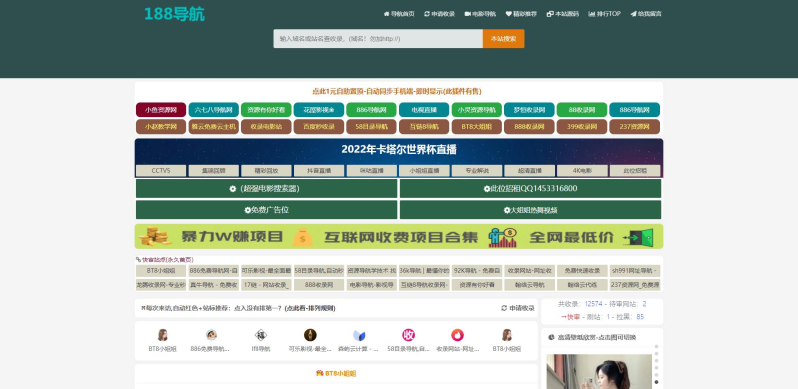The image size is (798, 389).
Task: Click 申请收录 refresh link beside ranking notice
Action: click(518, 309)
